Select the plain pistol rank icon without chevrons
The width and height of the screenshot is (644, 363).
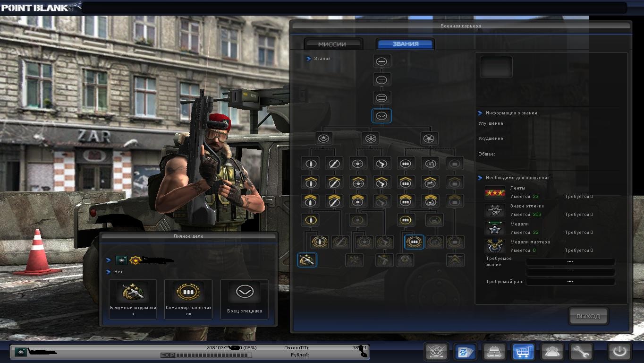coord(381,164)
